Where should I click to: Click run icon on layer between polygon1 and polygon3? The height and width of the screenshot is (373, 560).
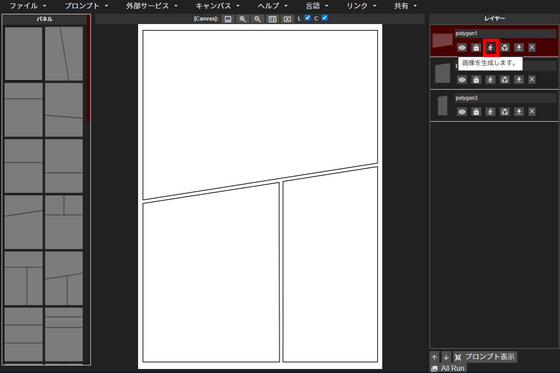point(490,80)
